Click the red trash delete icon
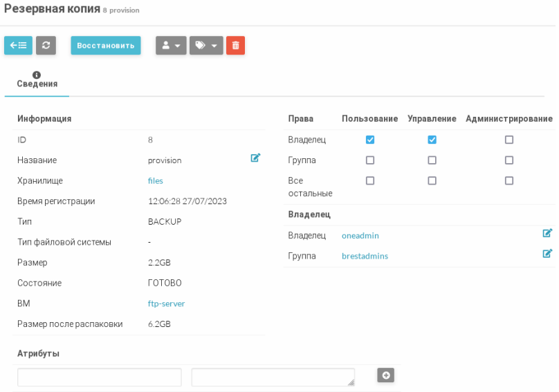 (235, 46)
